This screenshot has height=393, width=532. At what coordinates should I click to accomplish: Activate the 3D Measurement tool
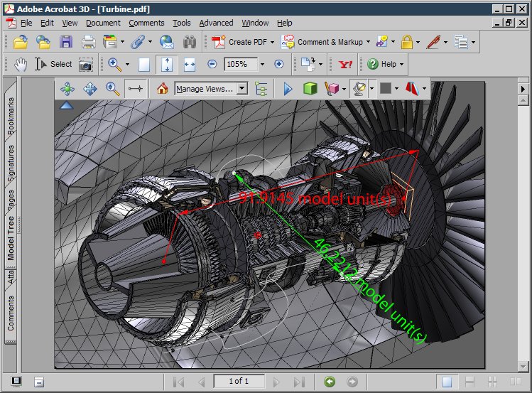point(136,89)
